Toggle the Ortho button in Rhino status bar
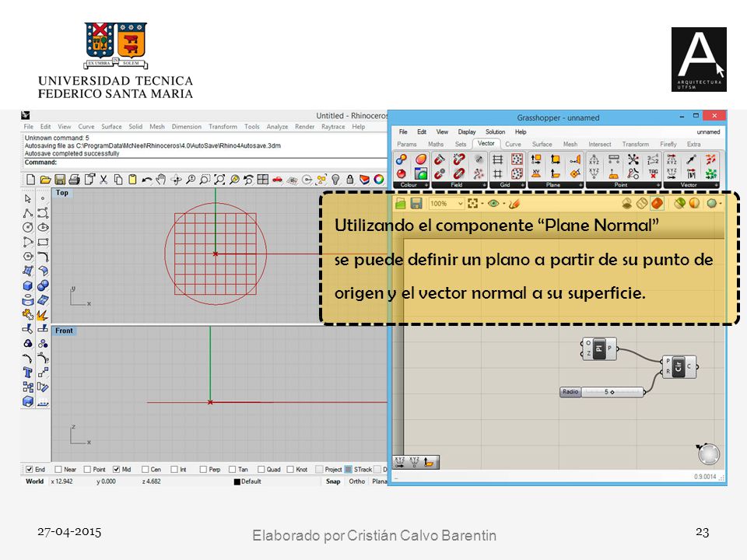The image size is (747, 560). click(357, 481)
